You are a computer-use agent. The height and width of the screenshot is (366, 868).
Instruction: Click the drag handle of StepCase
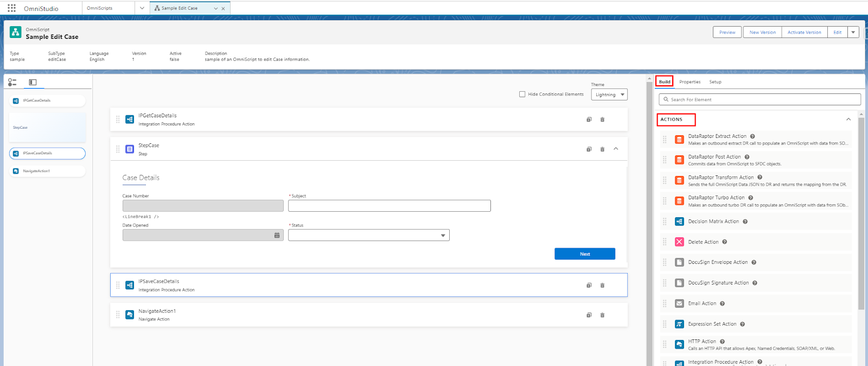tap(118, 149)
